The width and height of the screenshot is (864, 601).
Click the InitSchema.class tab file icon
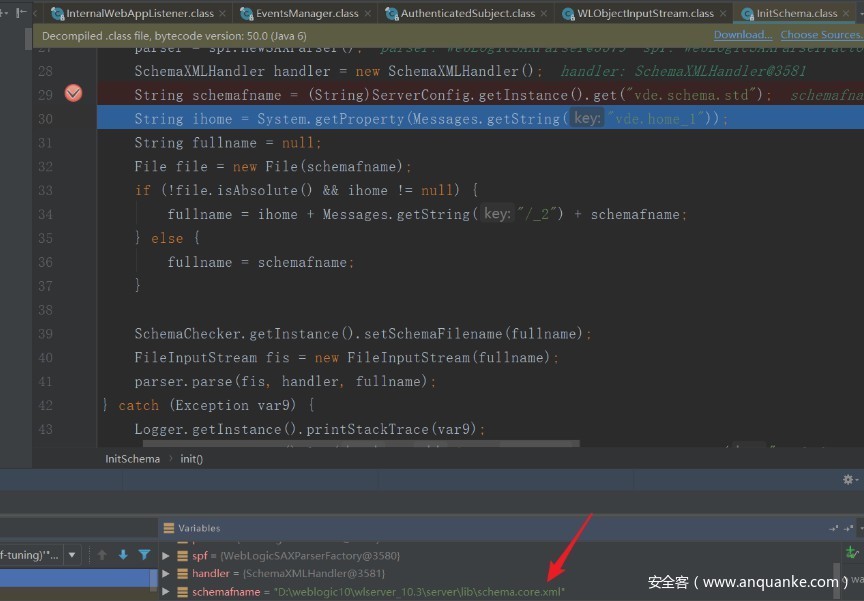click(x=747, y=14)
